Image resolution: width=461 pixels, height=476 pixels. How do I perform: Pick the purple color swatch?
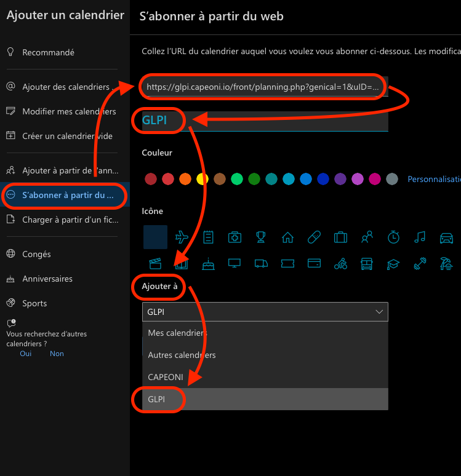[340, 179]
